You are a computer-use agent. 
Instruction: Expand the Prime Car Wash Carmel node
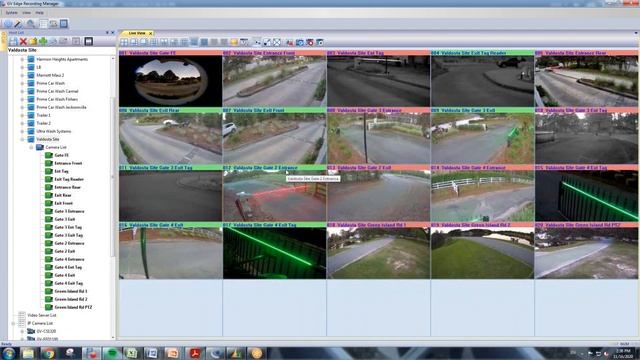22,91
